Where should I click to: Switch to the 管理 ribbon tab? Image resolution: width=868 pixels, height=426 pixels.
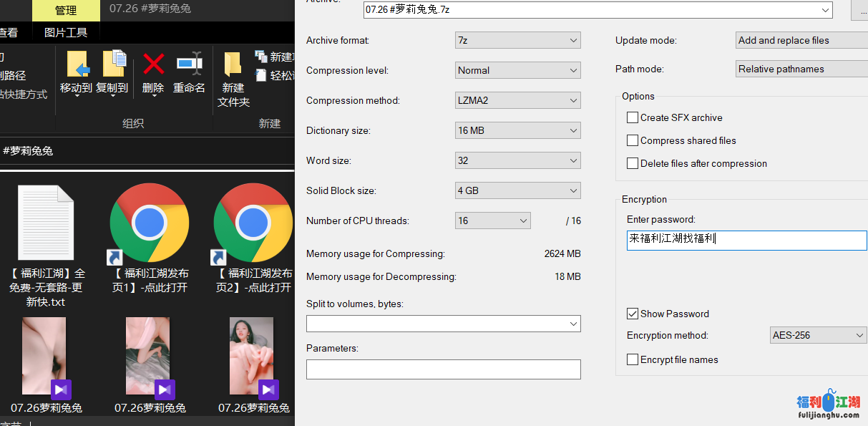66,10
